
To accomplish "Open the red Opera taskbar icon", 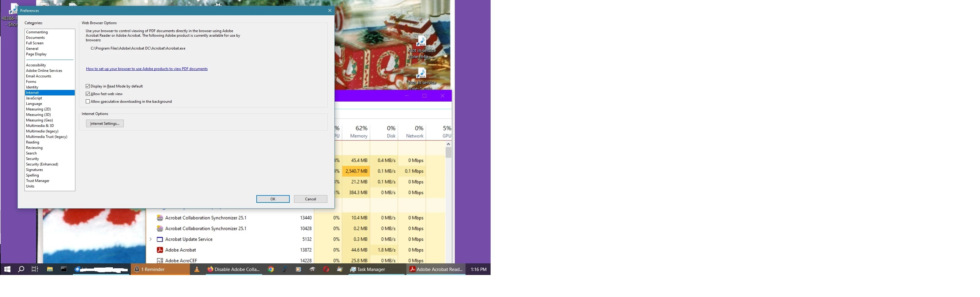I will click(x=326, y=269).
